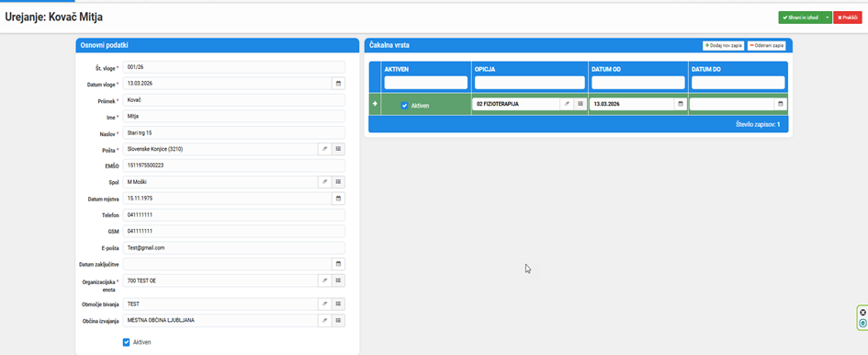Image resolution: width=868 pixels, height=355 pixels.
Task: Click Območje bivanja field showing TEST
Action: click(220, 304)
